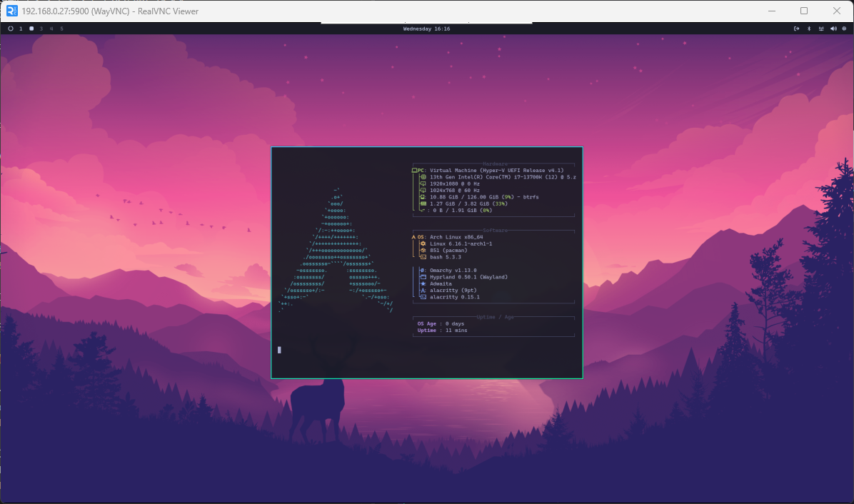Click '10.88 GiB / 126.00 GiB' disk usage line
Image resolution: width=854 pixels, height=504 pixels.
484,197
